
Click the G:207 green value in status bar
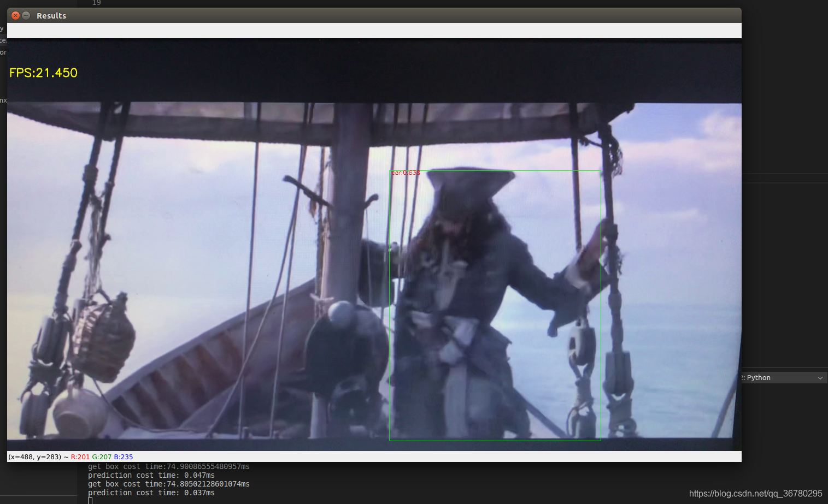pos(102,457)
